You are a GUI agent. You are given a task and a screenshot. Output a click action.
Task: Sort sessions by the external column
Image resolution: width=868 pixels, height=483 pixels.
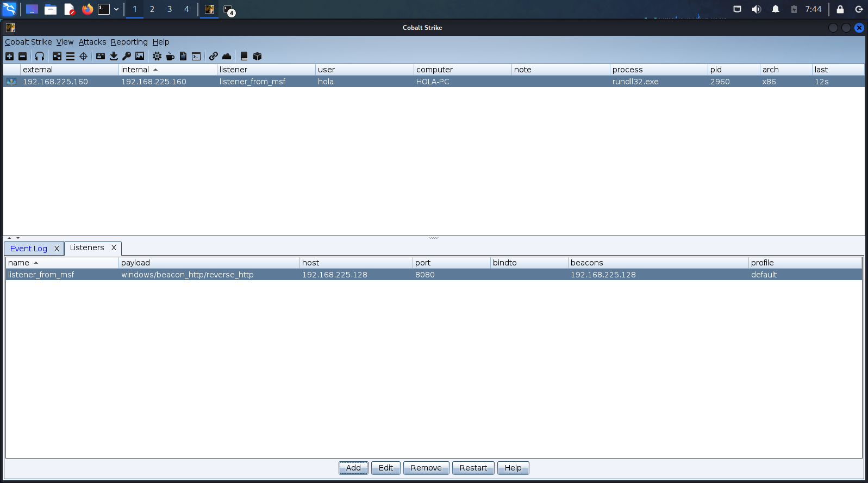70,70
